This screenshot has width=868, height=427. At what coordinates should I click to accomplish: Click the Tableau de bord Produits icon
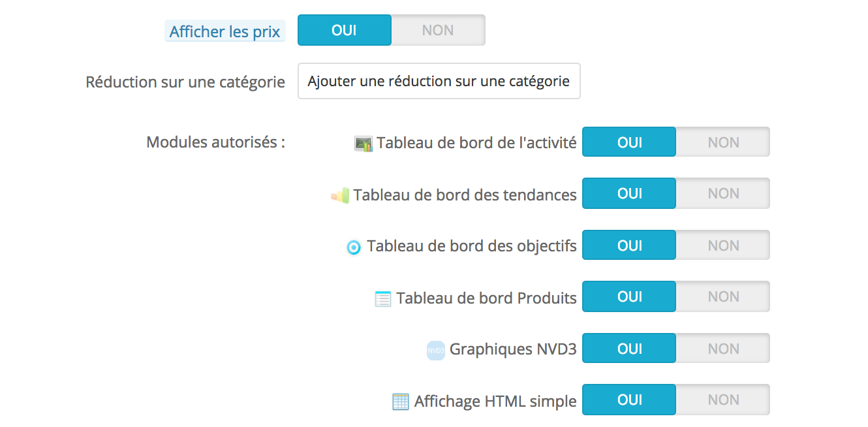[x=383, y=299]
